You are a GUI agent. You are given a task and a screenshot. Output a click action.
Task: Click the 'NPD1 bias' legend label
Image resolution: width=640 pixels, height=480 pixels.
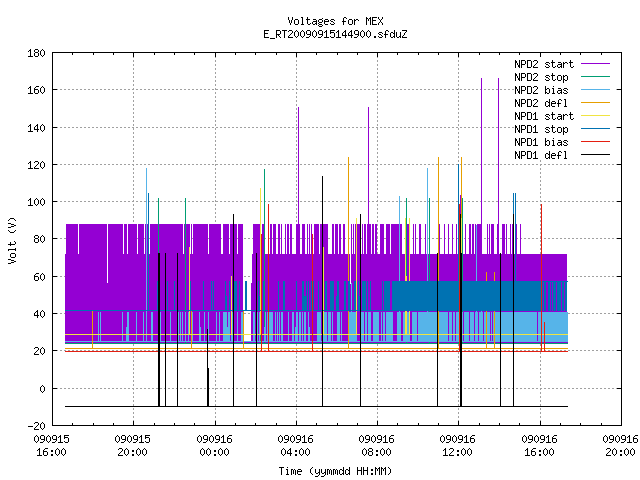click(x=541, y=142)
